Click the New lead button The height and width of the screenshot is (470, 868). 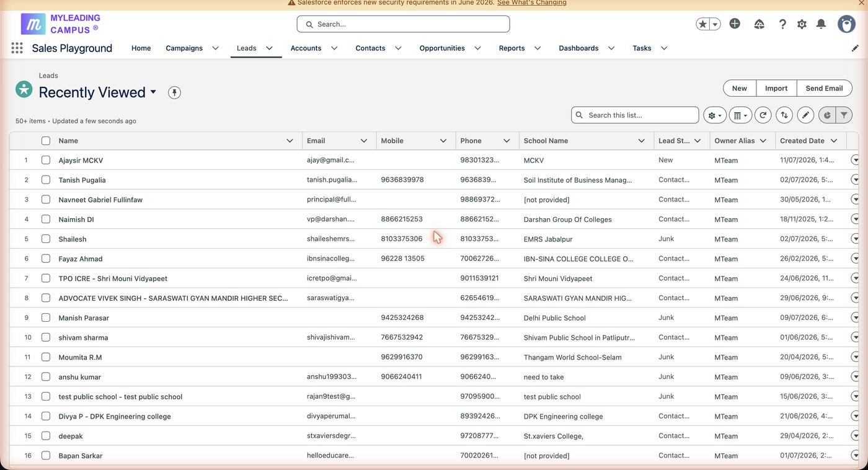[740, 88]
